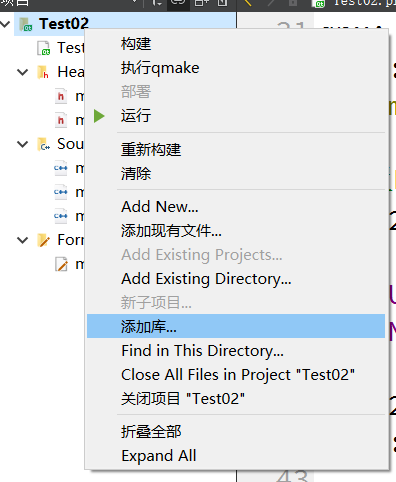Collapse the Test02 project tree node
Viewport: 396px width, 482px height.
tap(6, 24)
